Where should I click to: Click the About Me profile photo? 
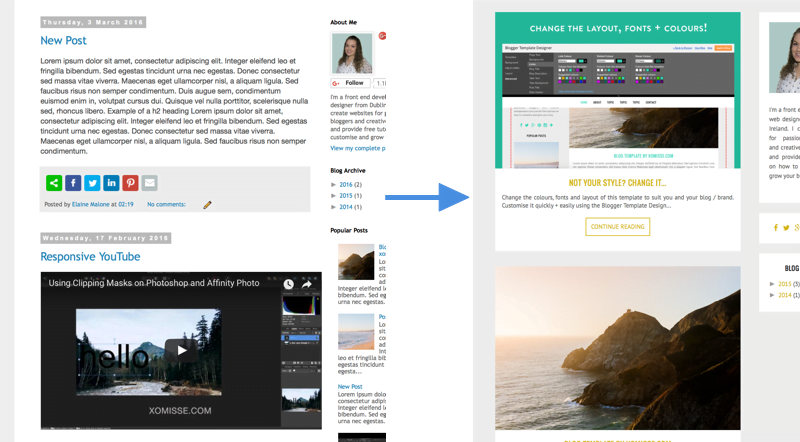pos(352,54)
